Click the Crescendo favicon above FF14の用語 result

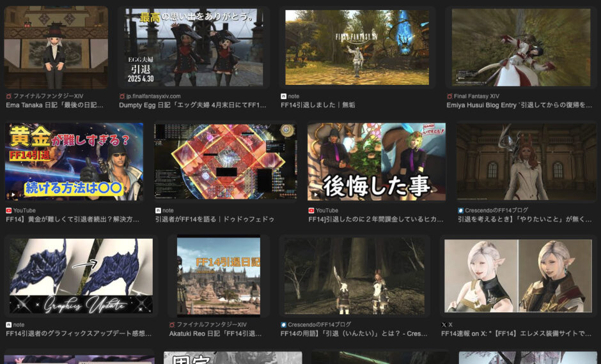pyautogui.click(x=284, y=324)
